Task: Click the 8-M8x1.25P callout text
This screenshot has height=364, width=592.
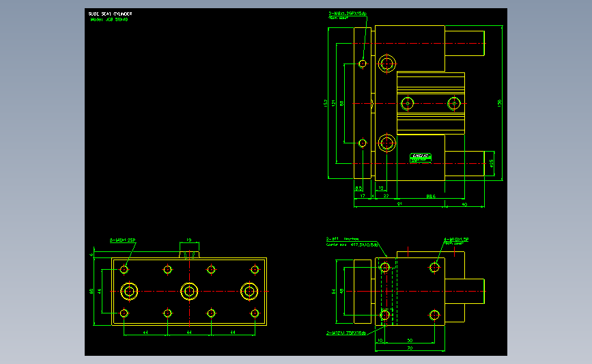Action: 123,240
